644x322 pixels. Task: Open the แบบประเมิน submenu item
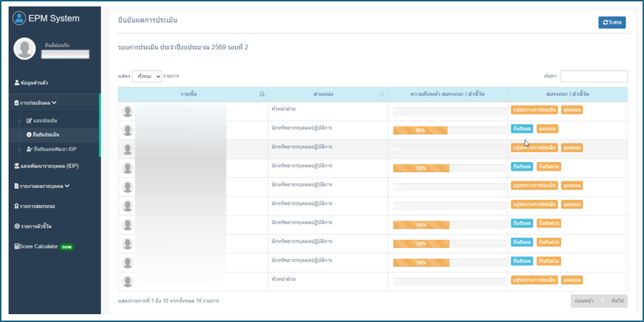tap(42, 121)
